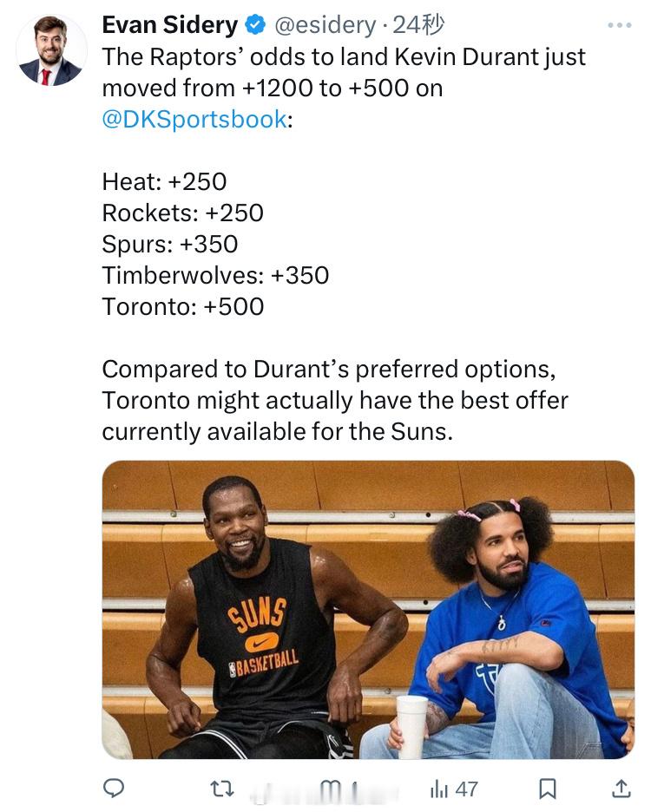Bookmark this tweet
The width and height of the screenshot is (651, 812).
(548, 789)
